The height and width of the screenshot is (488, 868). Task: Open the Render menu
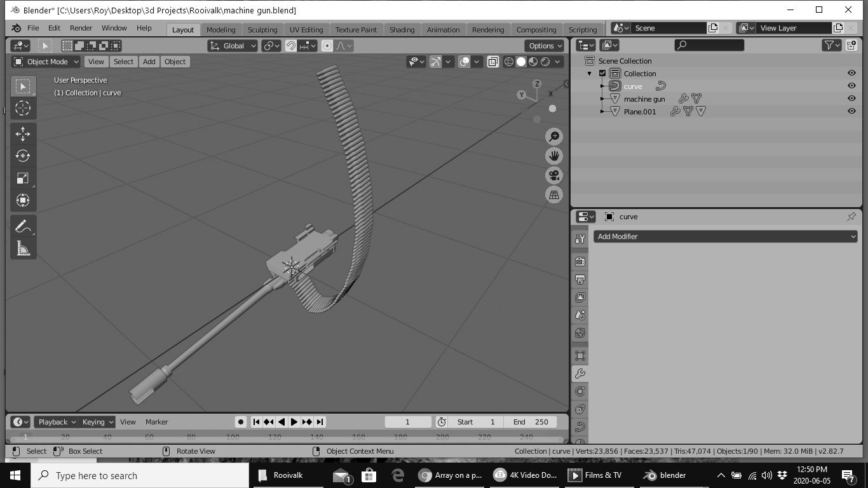coord(81,28)
